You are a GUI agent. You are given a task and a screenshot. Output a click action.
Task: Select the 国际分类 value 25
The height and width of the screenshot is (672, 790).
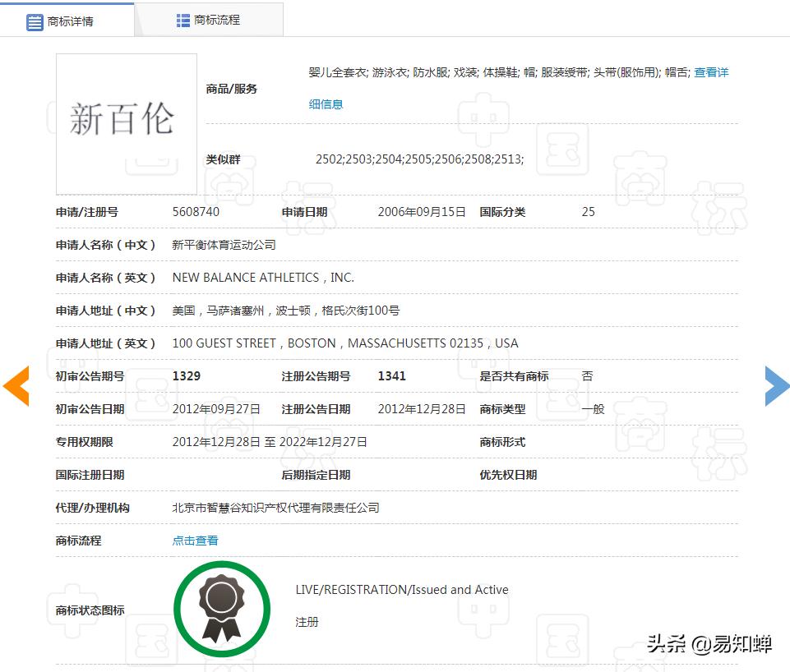pyautogui.click(x=587, y=211)
